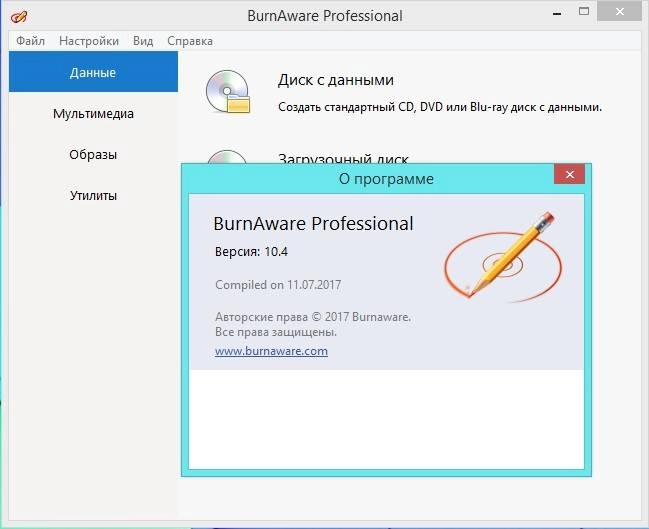The height and width of the screenshot is (529, 649).
Task: Open the Файл menu
Action: pos(30,41)
